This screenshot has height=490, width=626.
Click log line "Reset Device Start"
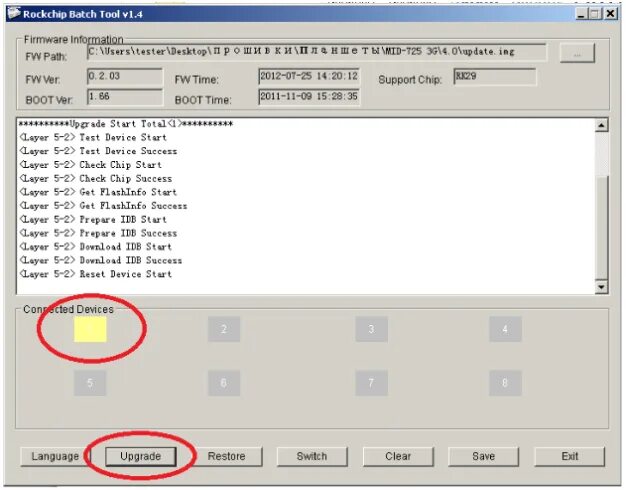96,274
